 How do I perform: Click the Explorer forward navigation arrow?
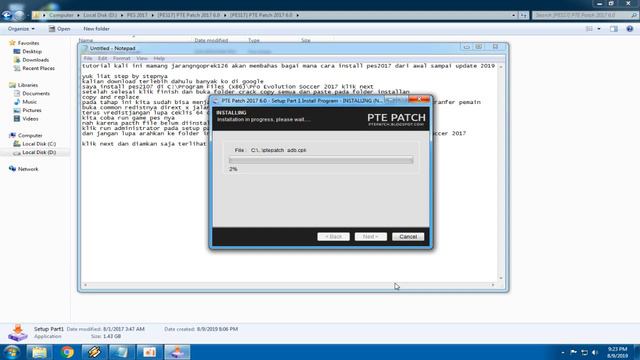tap(19, 16)
